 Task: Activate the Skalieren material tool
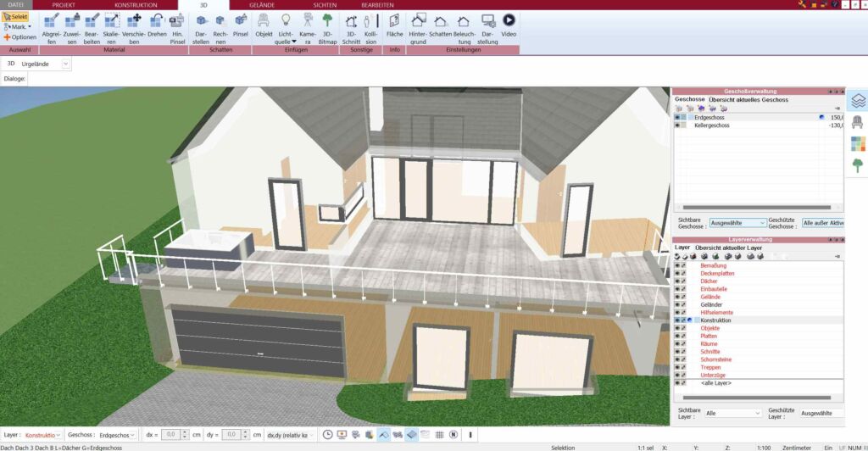112,29
